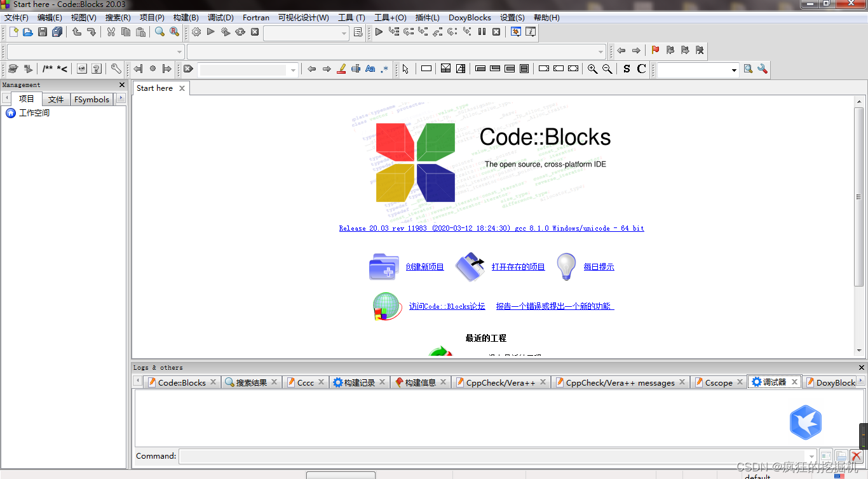868x479 pixels.
Task: Switch to the FSymbols tab
Action: point(92,99)
